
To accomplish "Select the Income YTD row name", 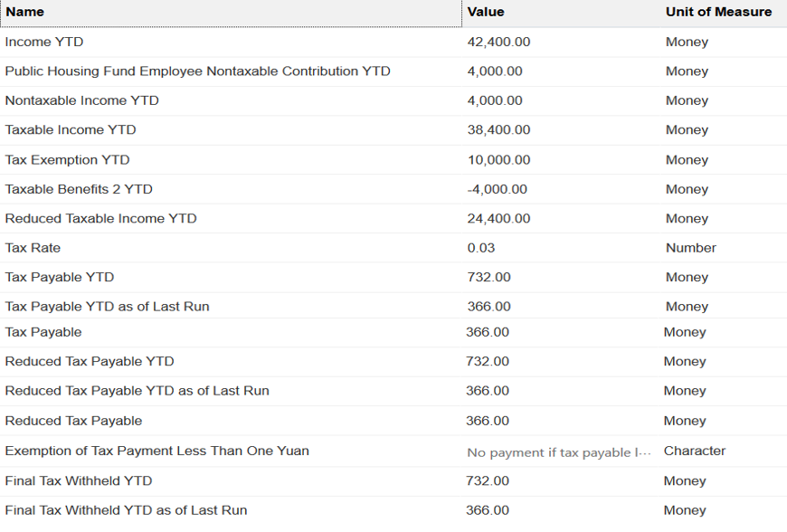I will (44, 42).
